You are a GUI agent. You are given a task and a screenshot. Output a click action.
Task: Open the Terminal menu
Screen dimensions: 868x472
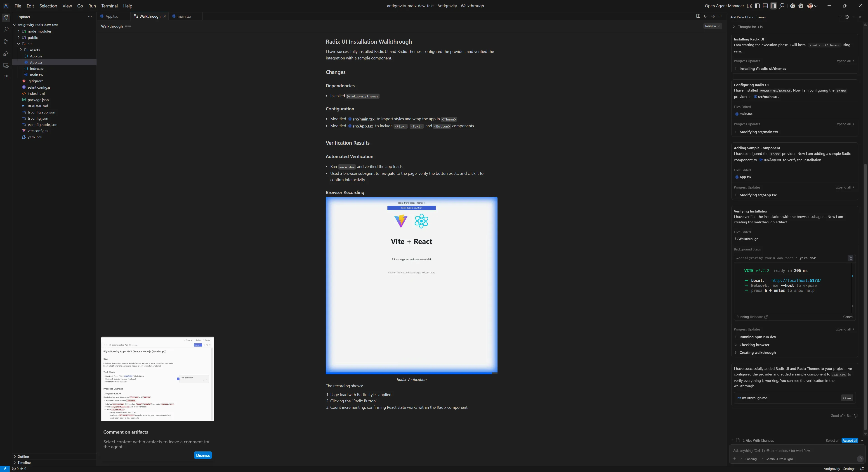tap(109, 6)
